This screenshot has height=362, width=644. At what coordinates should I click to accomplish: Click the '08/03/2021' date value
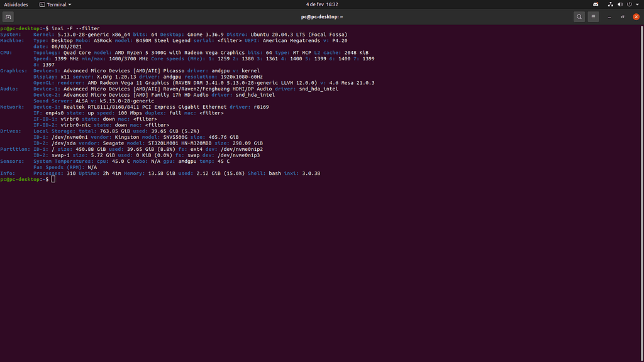click(x=67, y=47)
